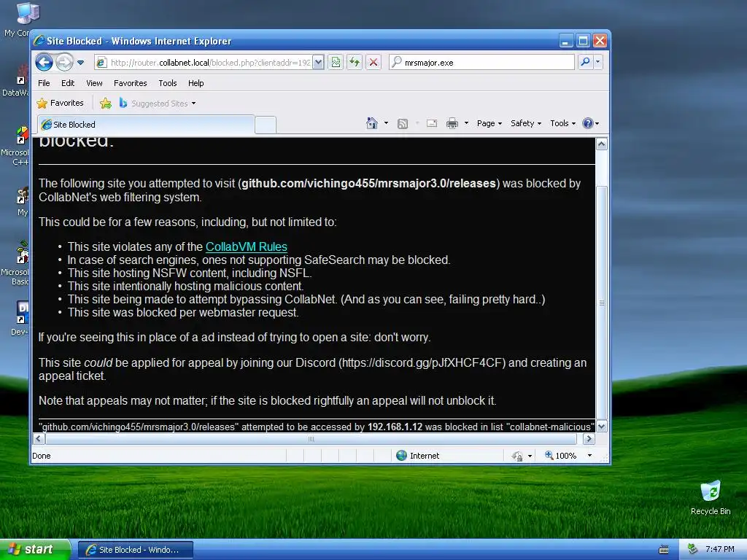Open the File menu

click(x=44, y=83)
